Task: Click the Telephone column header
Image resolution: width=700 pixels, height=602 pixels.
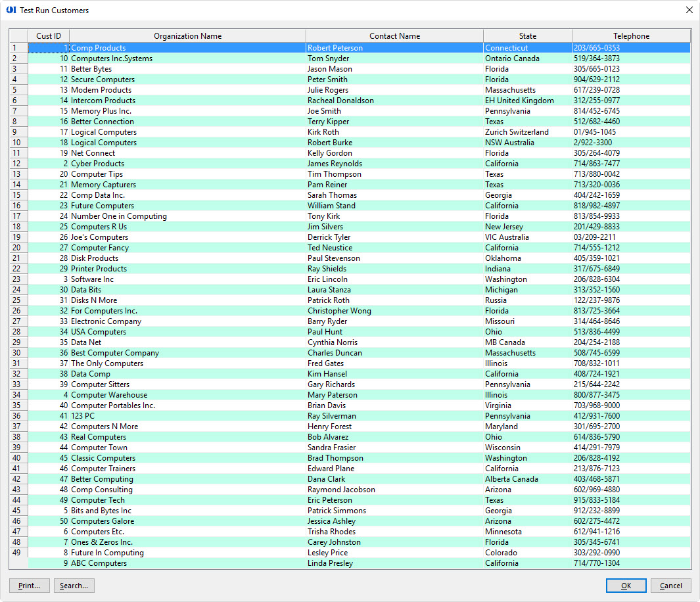Action: pos(631,35)
